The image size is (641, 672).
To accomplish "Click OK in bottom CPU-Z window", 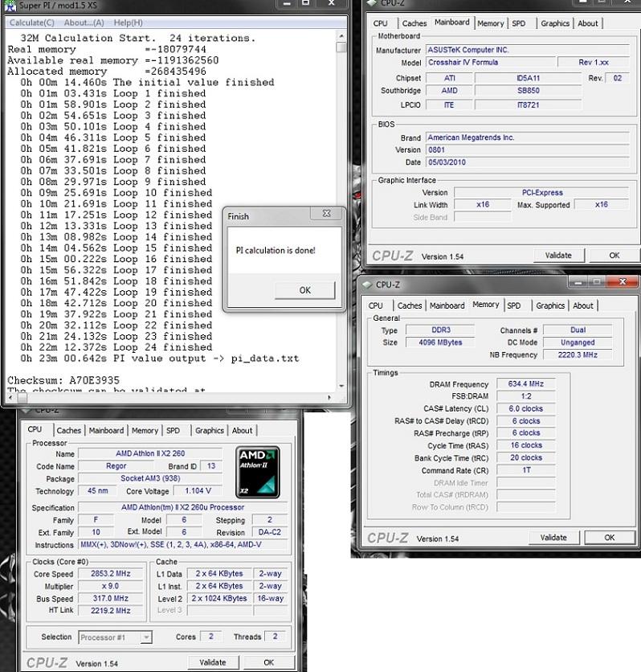I will 268,662.
